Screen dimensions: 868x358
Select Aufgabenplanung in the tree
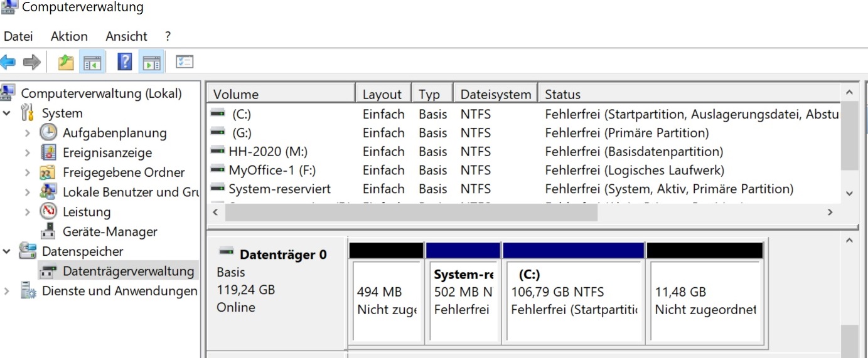[114, 133]
